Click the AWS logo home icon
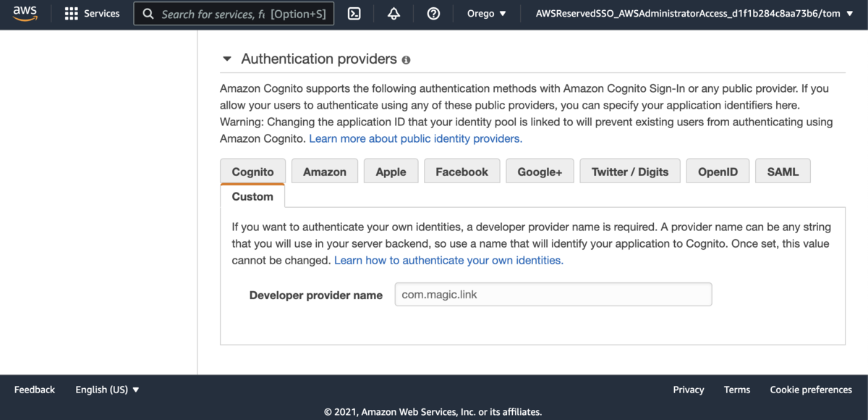868x420 pixels. point(25,14)
